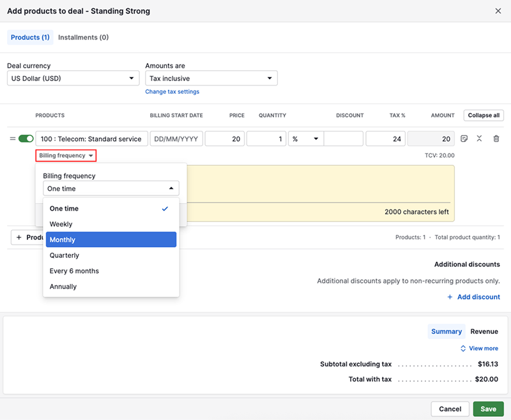Viewport: 511px width, 420px height.
Task: Delete the Telecom product with trash icon
Action: pos(496,139)
